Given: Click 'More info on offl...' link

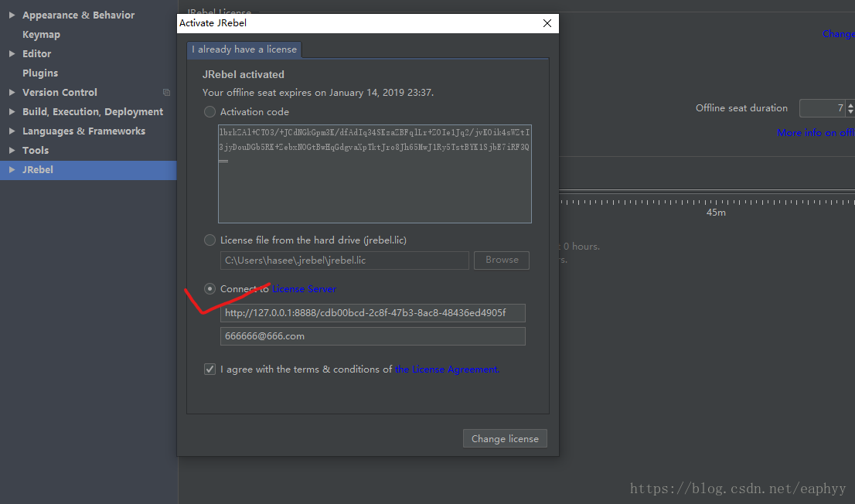Looking at the screenshot, I should (x=816, y=132).
